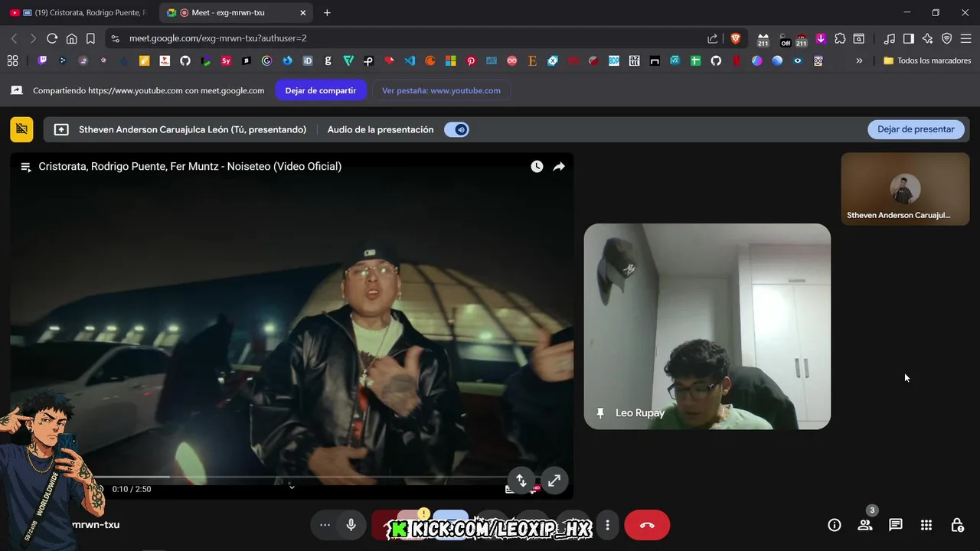Open the Brave Leo AI sparkle icon

click(928, 38)
